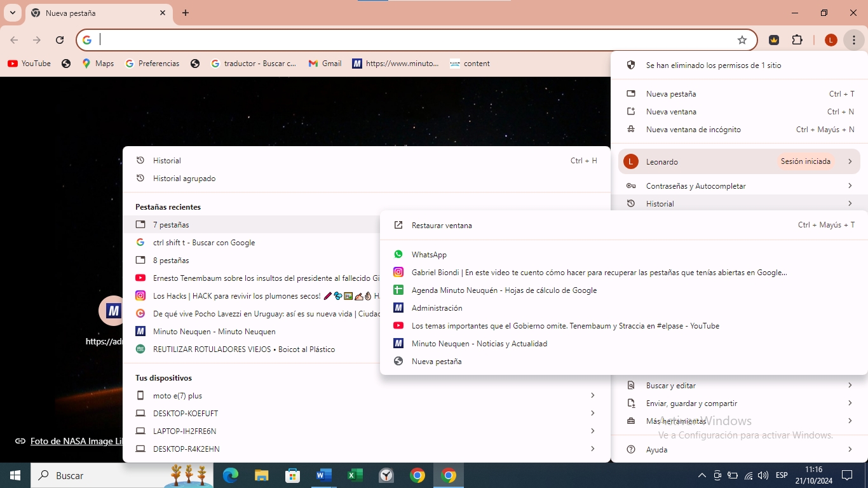Expand the Buscar y editar submenu arrow
The width and height of the screenshot is (868, 488).
[x=850, y=385]
